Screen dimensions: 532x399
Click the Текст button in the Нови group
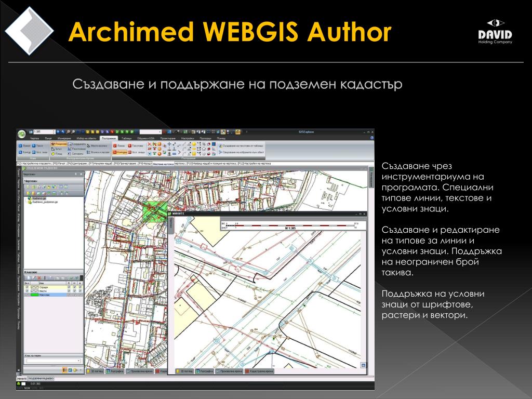(37, 146)
